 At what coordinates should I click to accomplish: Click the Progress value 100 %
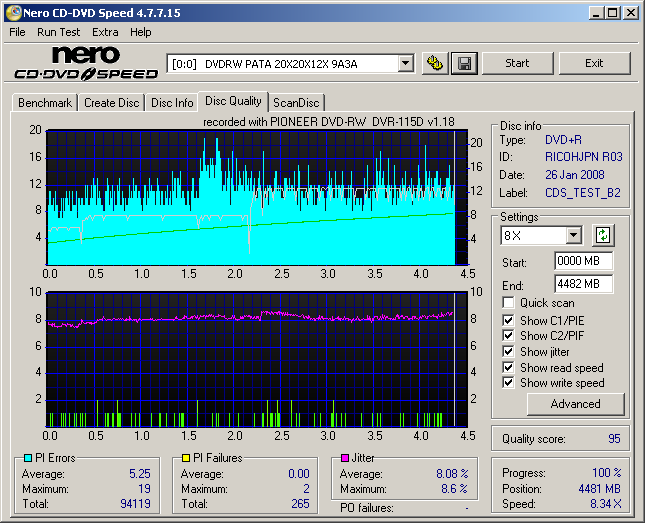tap(607, 473)
